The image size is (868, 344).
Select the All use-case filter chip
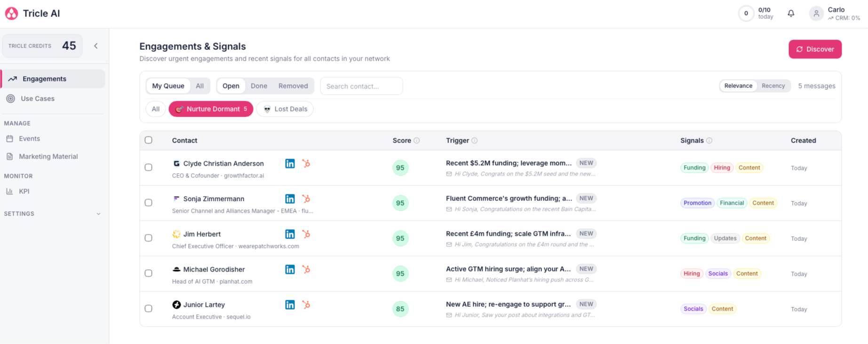point(155,109)
